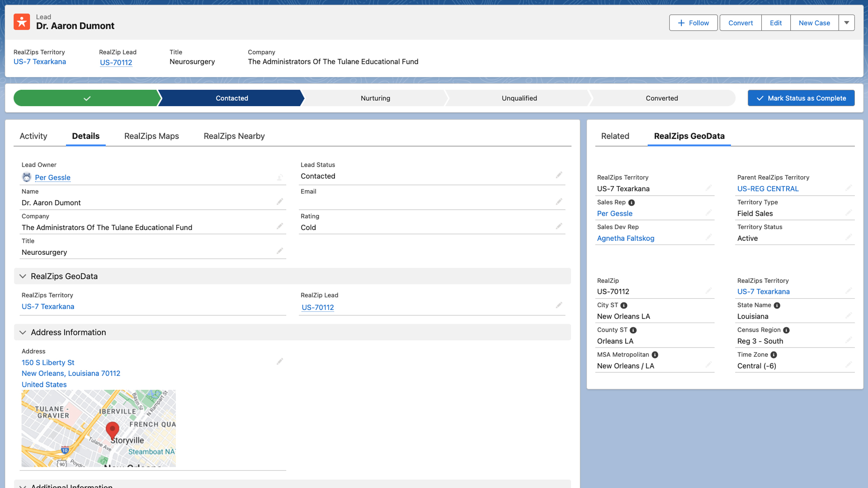Edit Territory Type pencil icon
This screenshot has width=868, height=488.
point(849,212)
